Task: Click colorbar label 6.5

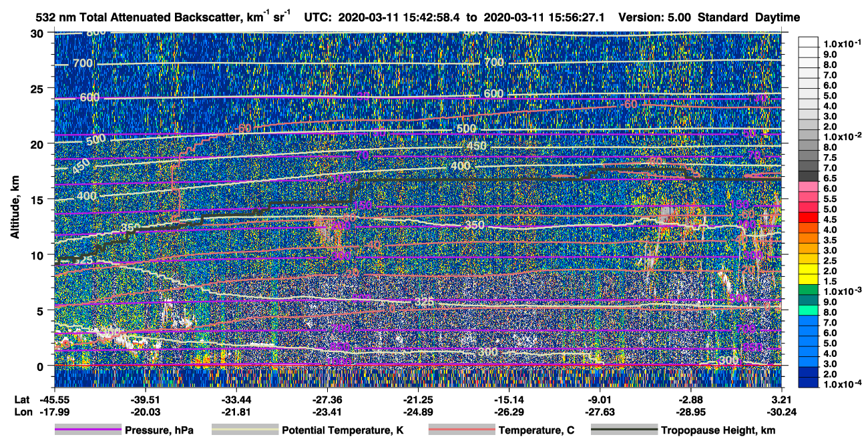Action: pyautogui.click(x=830, y=178)
